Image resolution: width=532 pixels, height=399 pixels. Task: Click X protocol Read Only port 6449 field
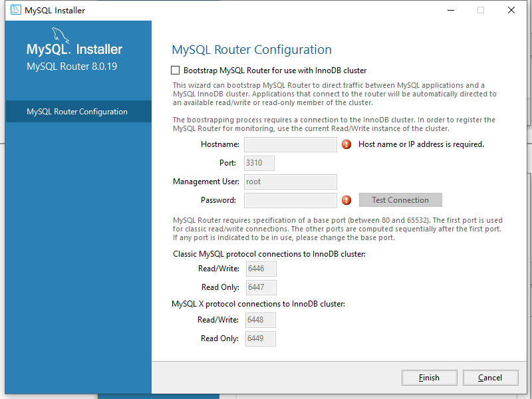click(x=260, y=338)
